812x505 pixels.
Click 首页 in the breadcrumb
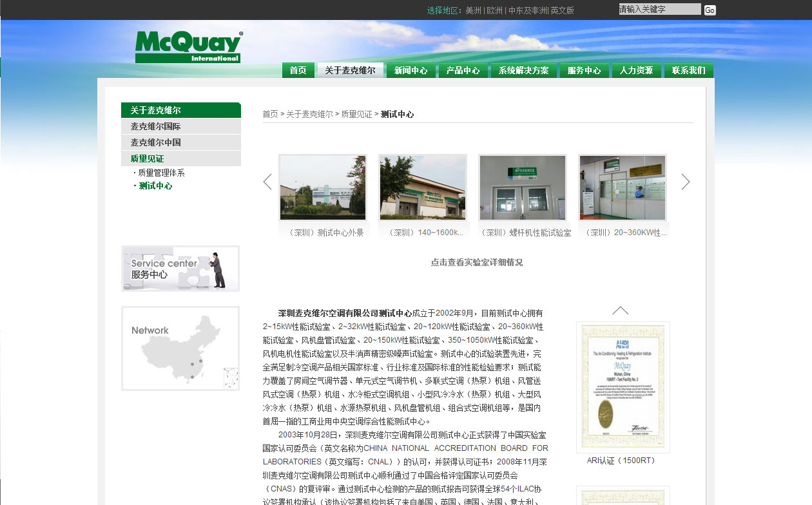tap(270, 114)
